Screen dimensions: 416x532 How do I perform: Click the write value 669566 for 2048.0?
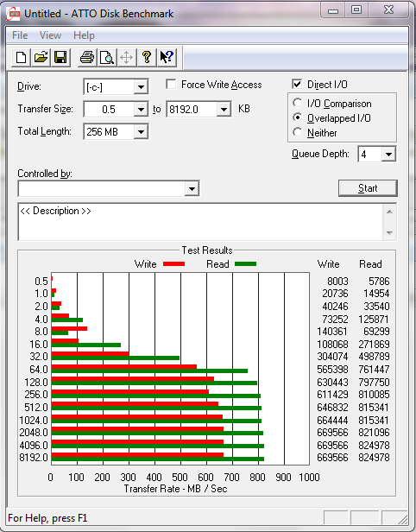click(x=332, y=433)
